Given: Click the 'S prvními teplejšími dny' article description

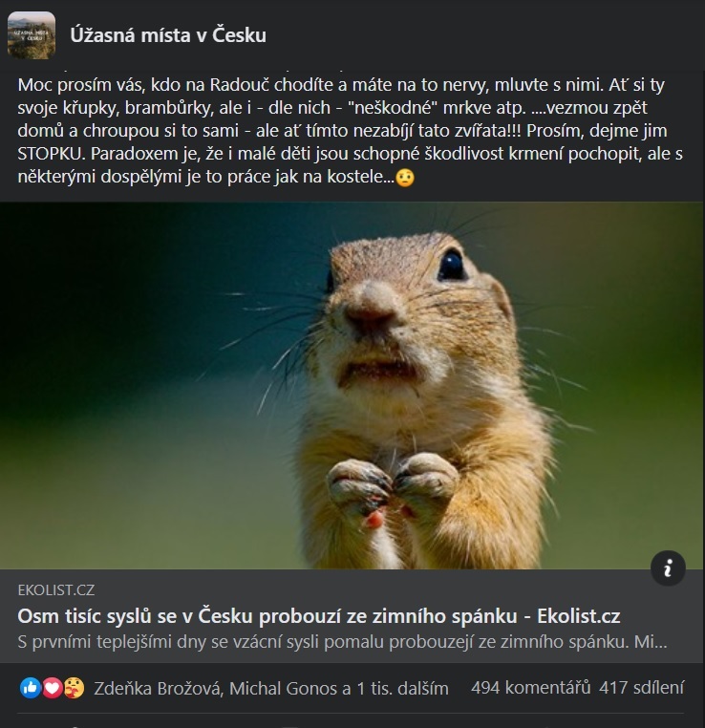Looking at the screenshot, I should [342, 642].
